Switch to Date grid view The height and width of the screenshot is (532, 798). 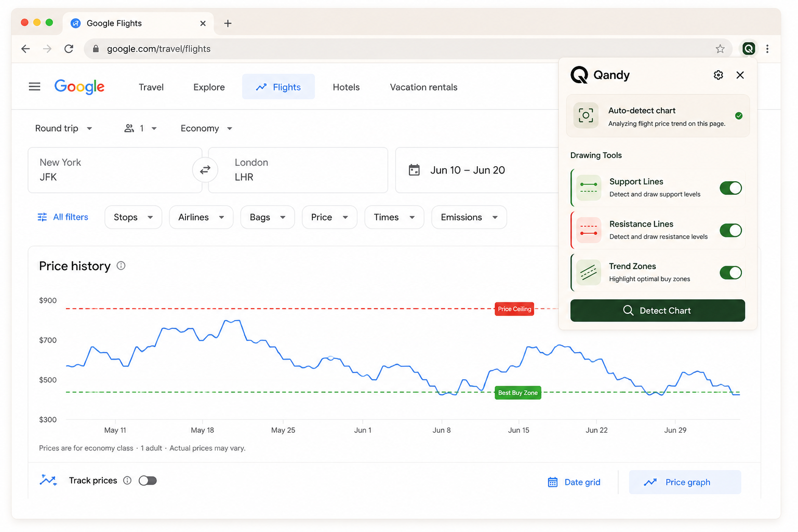574,482
